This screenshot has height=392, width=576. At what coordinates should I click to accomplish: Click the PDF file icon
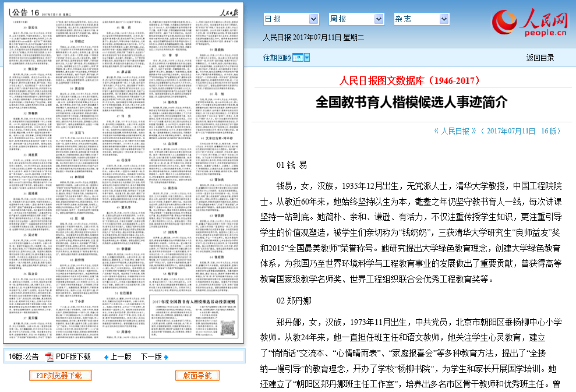pyautogui.click(x=49, y=356)
